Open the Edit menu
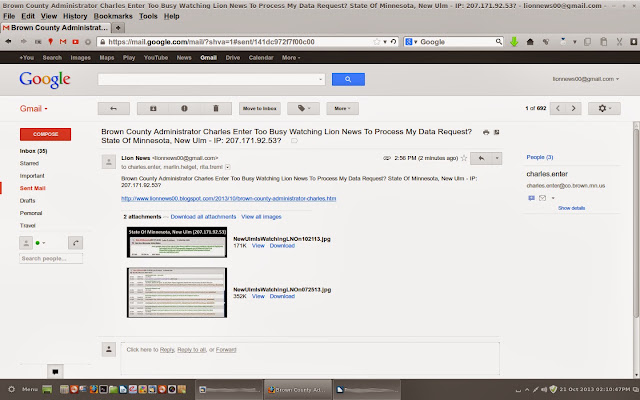The height and width of the screenshot is (400, 640). click(x=28, y=16)
